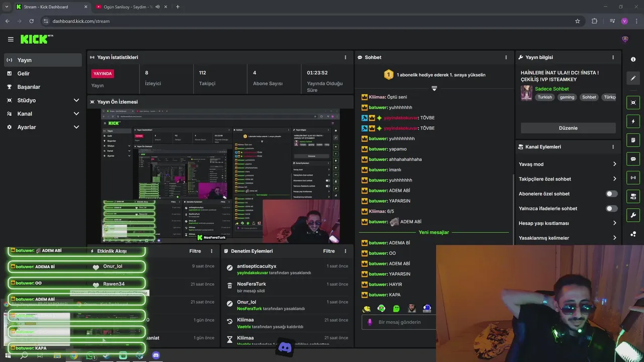Collapse the pinned gift banner arrow in chat

click(x=434, y=88)
